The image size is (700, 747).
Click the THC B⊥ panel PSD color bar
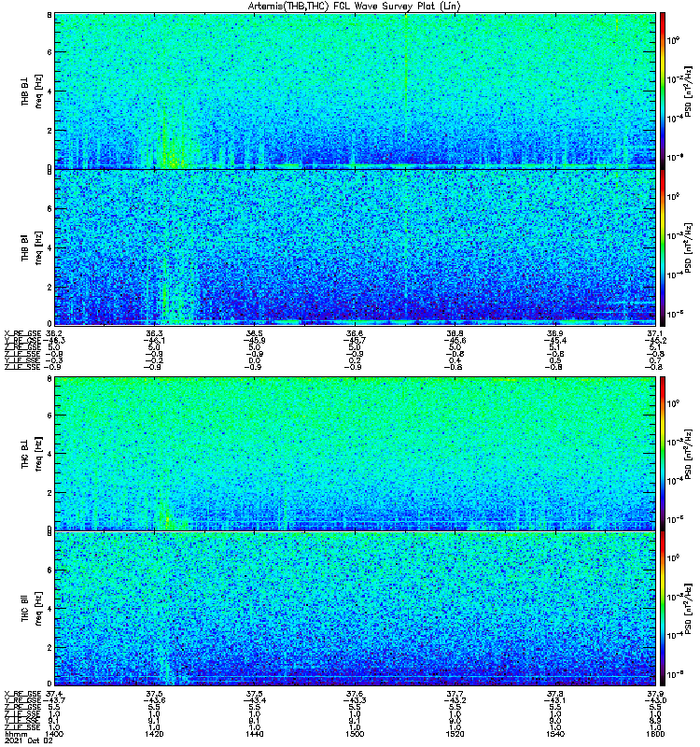coord(663,454)
